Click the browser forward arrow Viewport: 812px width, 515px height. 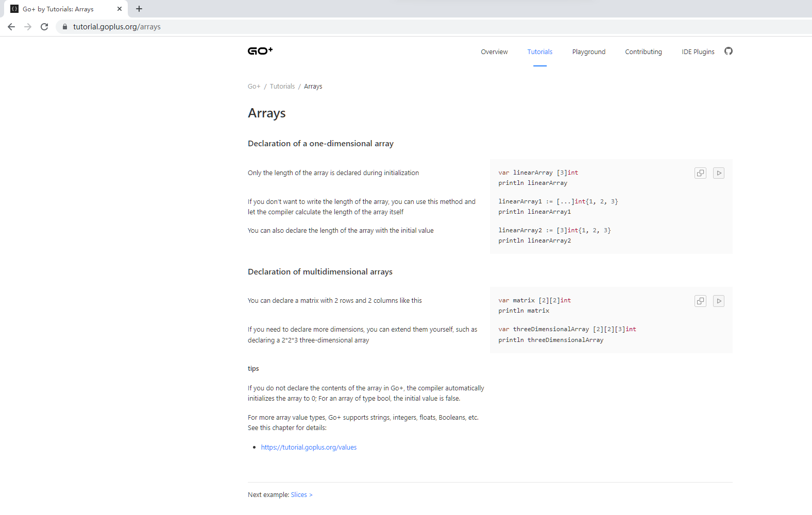pyautogui.click(x=28, y=27)
